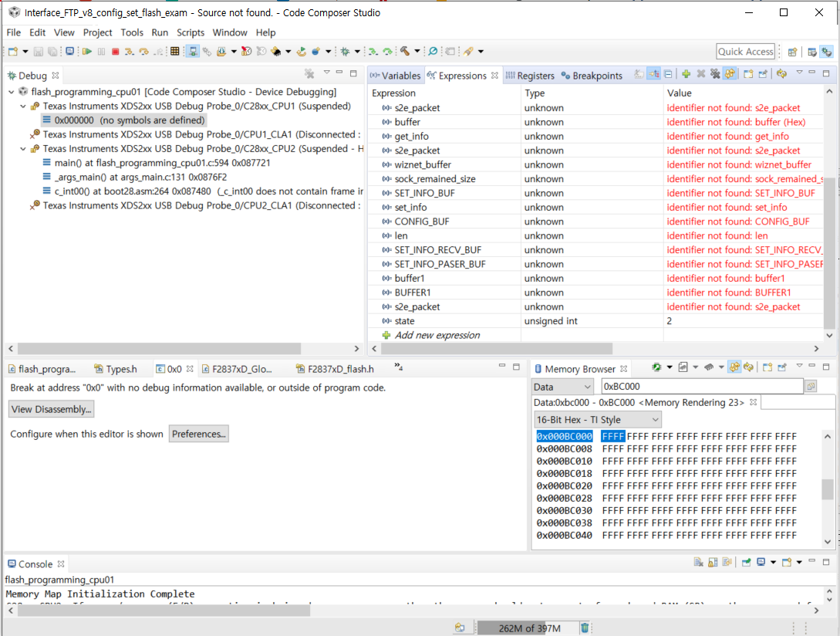Image resolution: width=840 pixels, height=636 pixels.
Task: Click Collapse All icon in Expressions view
Action: (x=668, y=74)
